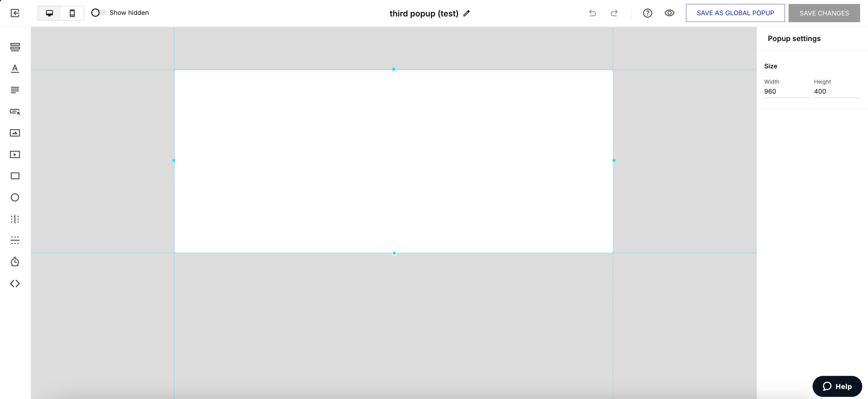868x399 pixels.
Task: Click the redo arrow
Action: coord(614,13)
